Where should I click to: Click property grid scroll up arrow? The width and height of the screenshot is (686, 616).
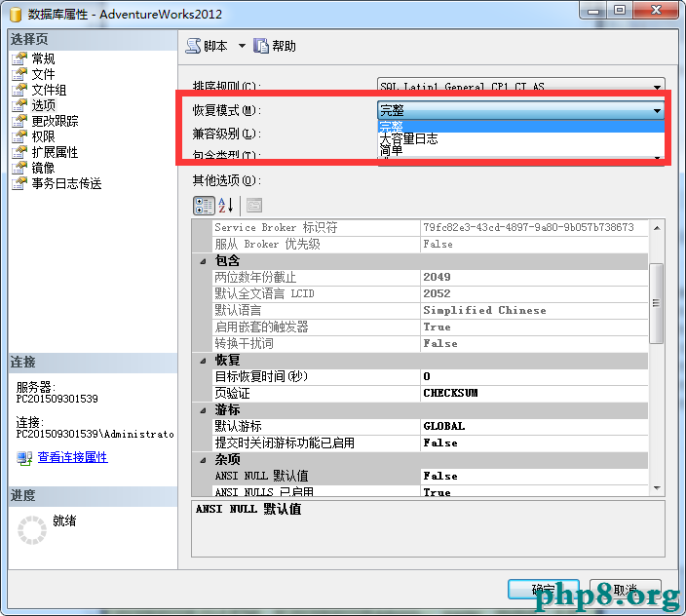tap(657, 228)
